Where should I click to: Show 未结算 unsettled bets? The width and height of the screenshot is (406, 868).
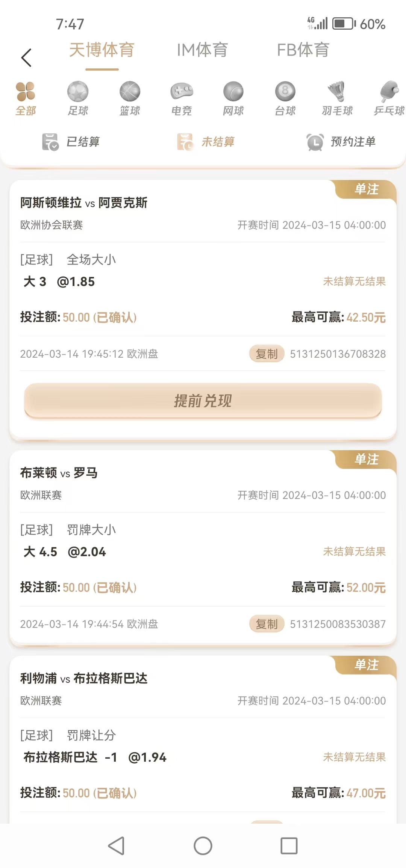pyautogui.click(x=206, y=142)
